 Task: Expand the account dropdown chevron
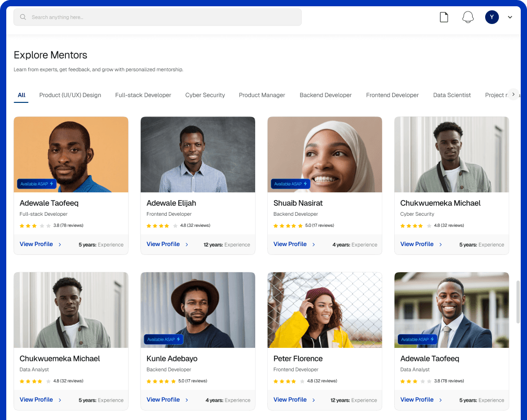click(510, 17)
